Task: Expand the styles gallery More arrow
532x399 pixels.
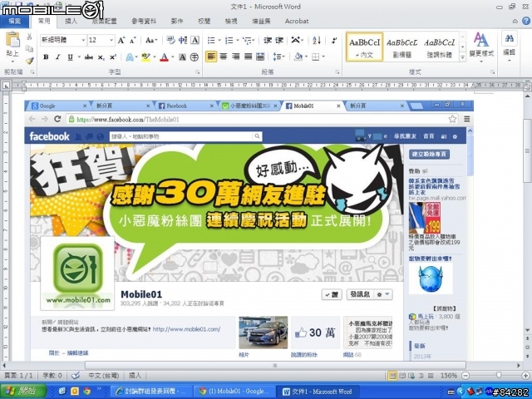Action: [462, 57]
